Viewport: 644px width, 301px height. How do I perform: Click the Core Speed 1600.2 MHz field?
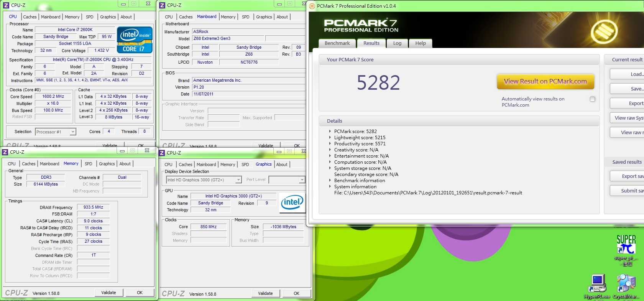[53, 97]
